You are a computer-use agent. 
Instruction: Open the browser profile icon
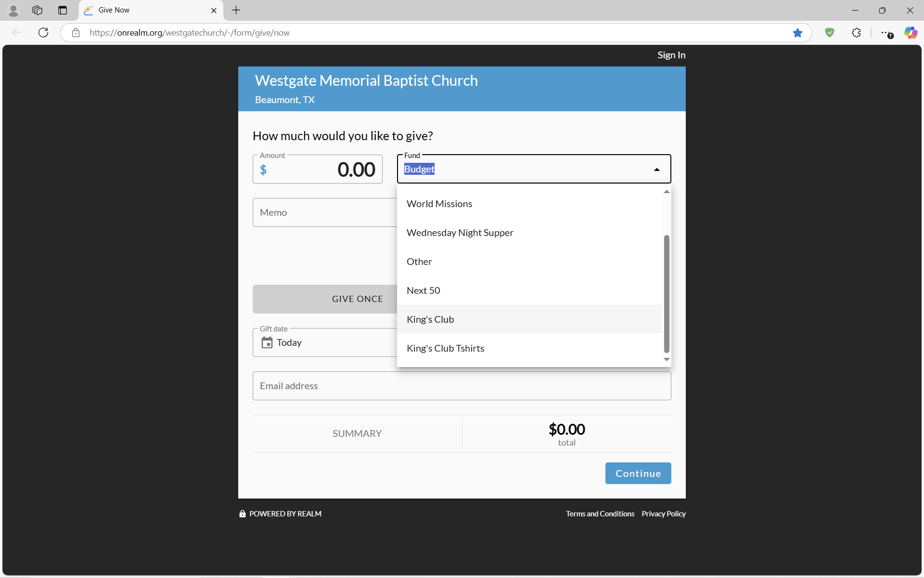pos(13,10)
